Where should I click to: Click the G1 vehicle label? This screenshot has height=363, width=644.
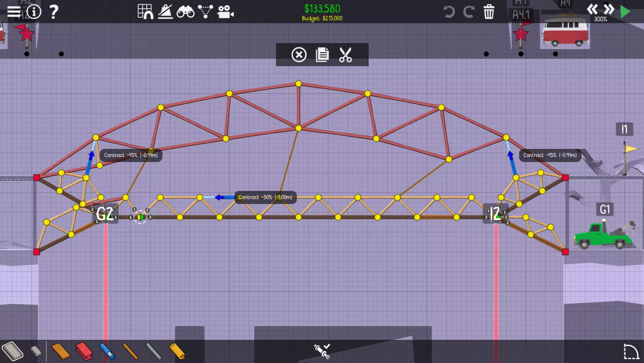click(605, 209)
